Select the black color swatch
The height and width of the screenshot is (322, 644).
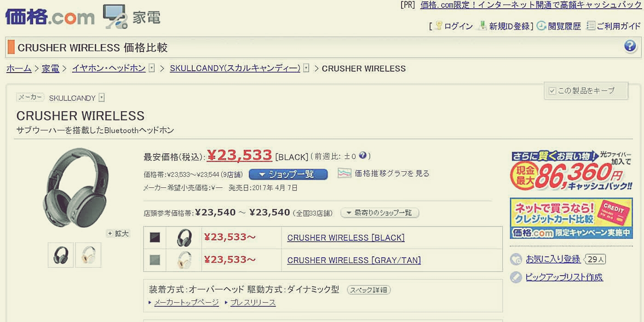pos(155,237)
